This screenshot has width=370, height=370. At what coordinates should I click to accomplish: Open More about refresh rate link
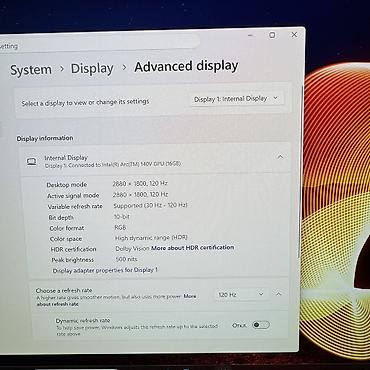tap(57, 304)
